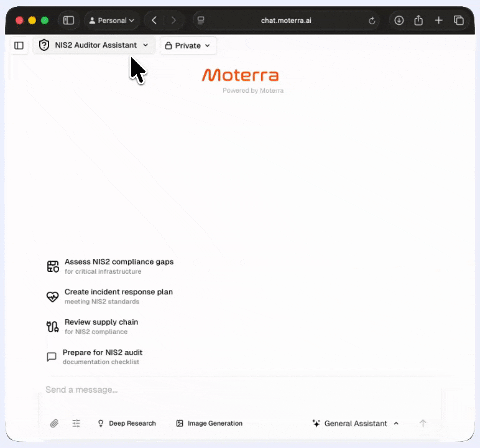Open the settings sliders icon in message bar
Image resolution: width=480 pixels, height=448 pixels.
(76, 424)
